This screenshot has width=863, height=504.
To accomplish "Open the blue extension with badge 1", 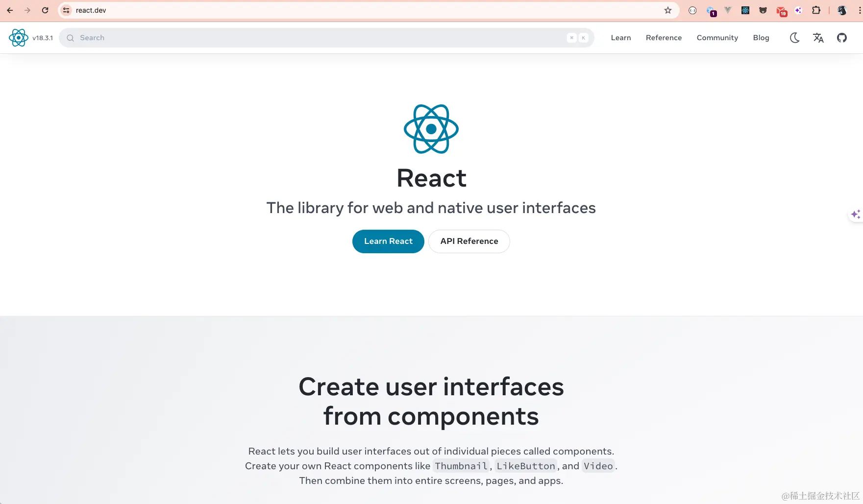I will tap(711, 11).
